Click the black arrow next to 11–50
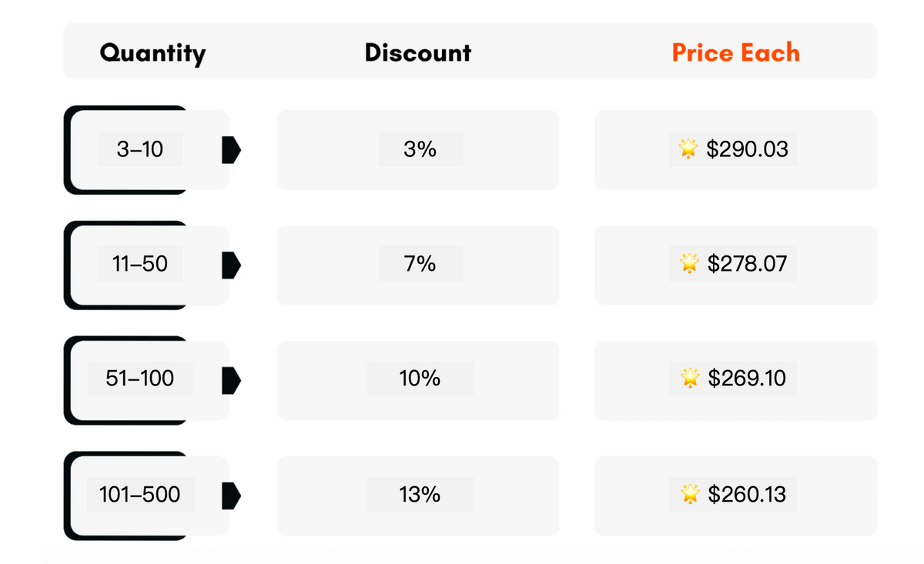Screen dimensions: 924x564 [x=231, y=265]
